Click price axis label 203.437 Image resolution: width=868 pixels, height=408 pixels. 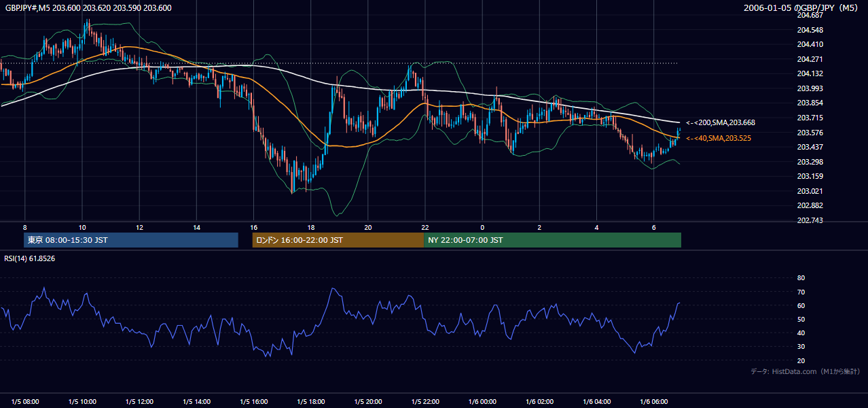pos(810,148)
